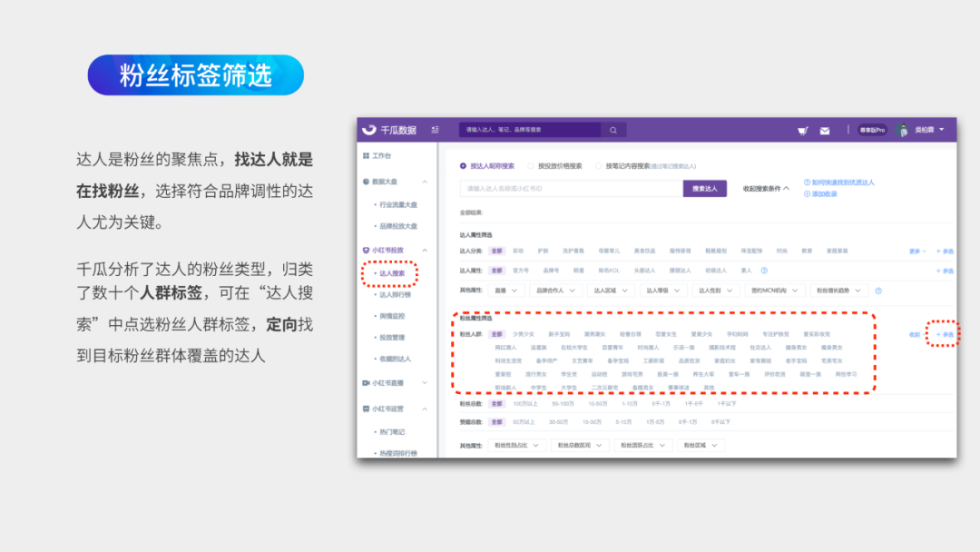
Task: Click the 达人 name search input field
Action: 571,188
